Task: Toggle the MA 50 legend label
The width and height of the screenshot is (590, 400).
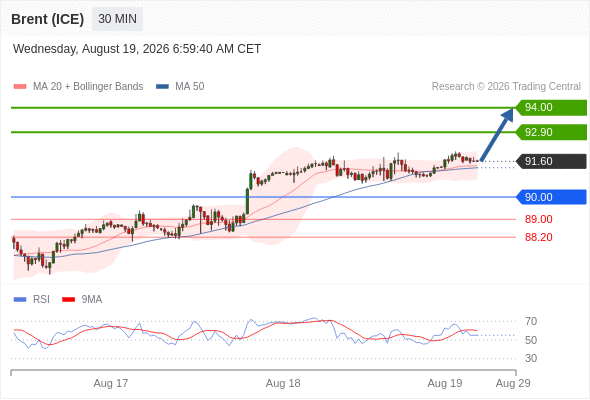Action: click(190, 87)
